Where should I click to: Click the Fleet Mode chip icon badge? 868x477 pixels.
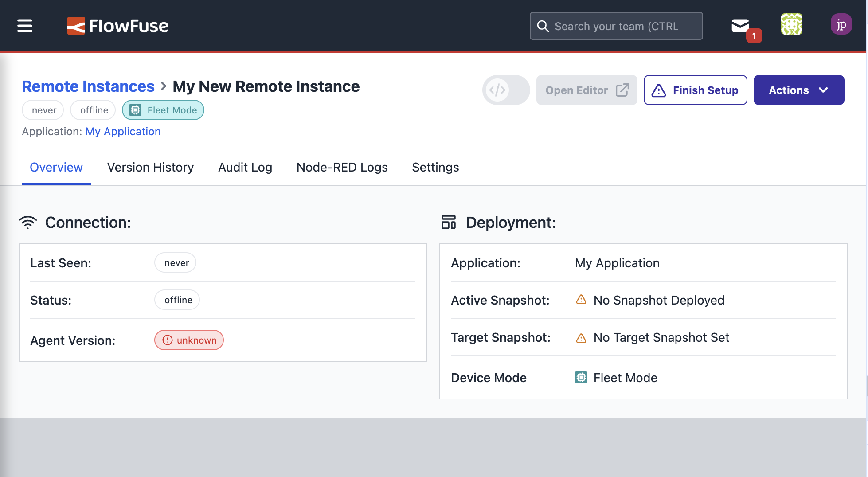point(163,110)
